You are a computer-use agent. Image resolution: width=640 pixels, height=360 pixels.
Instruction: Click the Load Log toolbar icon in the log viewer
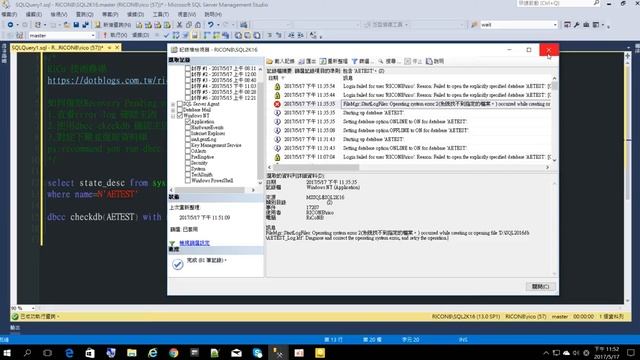click(x=270, y=61)
